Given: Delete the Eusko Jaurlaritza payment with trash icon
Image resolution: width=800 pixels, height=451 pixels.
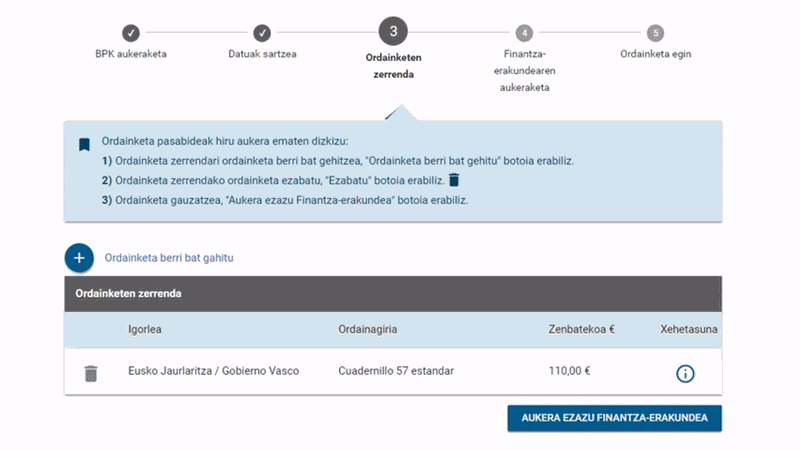Looking at the screenshot, I should coord(91,373).
